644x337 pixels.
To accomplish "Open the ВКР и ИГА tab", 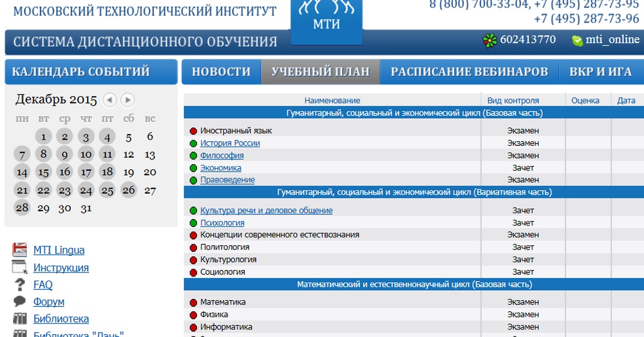I will (x=601, y=72).
